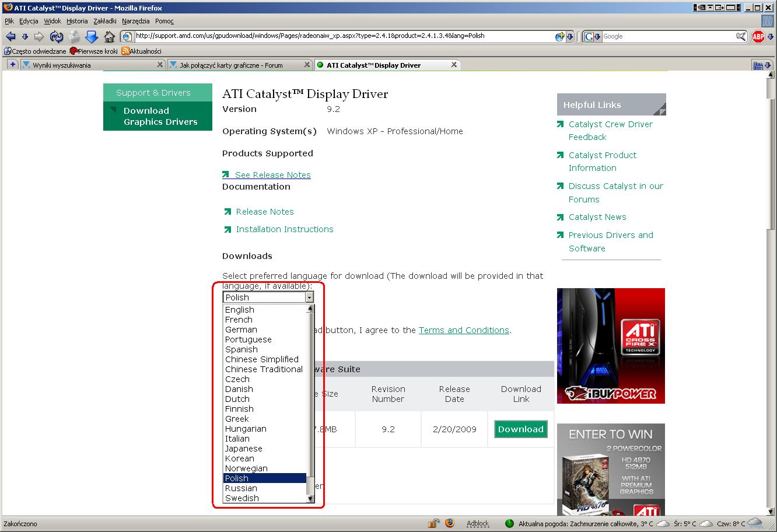Collapse the Polish language combo box

pyautogui.click(x=309, y=297)
